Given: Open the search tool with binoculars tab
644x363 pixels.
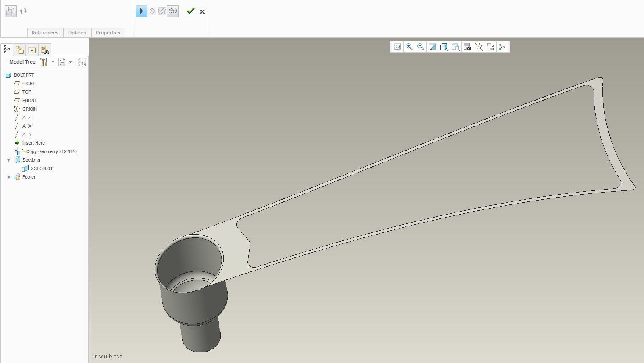Looking at the screenshot, I should point(45,50).
